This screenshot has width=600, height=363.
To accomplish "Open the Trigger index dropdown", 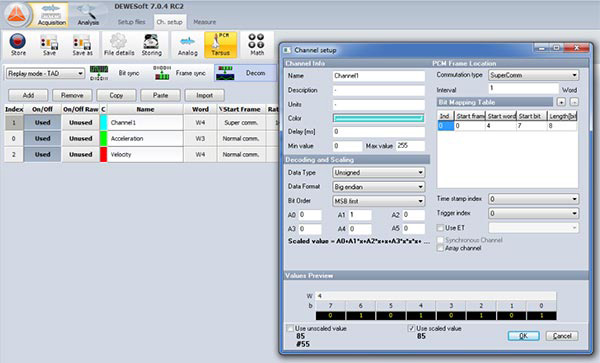I will (x=533, y=213).
